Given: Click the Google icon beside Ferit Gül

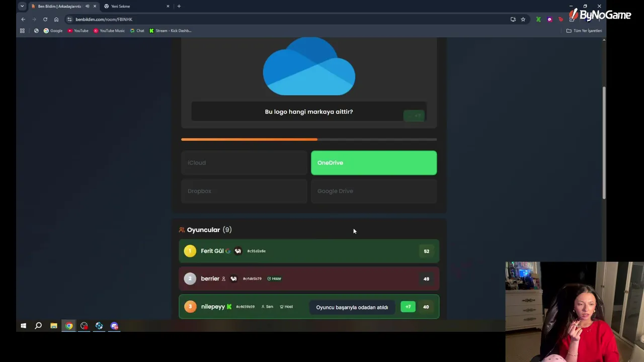Looking at the screenshot, I should 228,251.
